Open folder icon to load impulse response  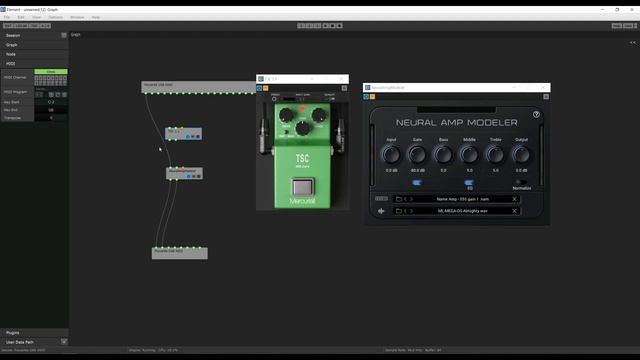tap(399, 211)
